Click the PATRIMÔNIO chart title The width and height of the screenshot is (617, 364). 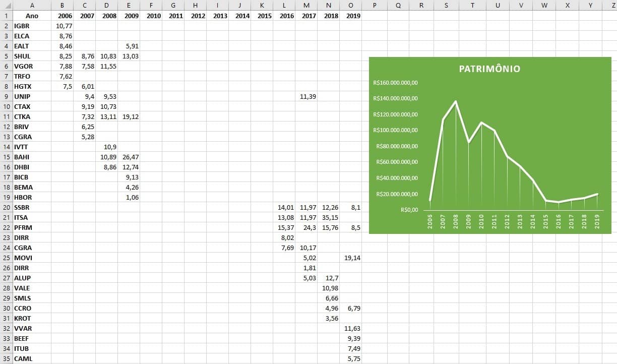point(489,69)
